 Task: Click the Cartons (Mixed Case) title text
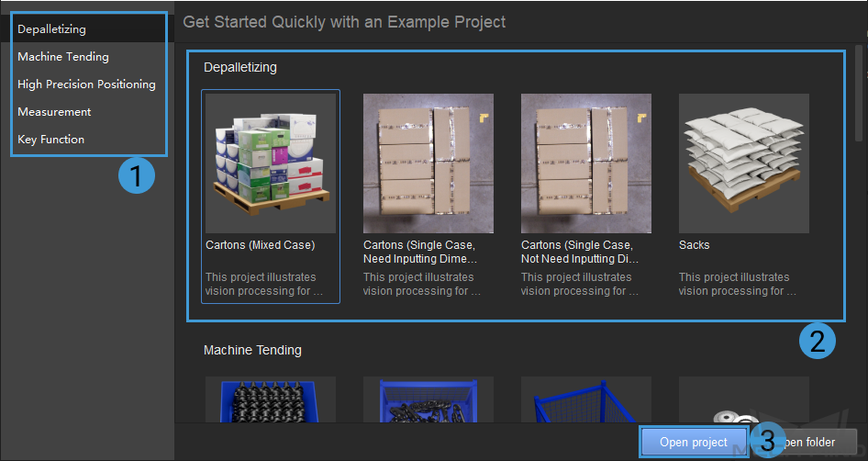click(x=261, y=245)
